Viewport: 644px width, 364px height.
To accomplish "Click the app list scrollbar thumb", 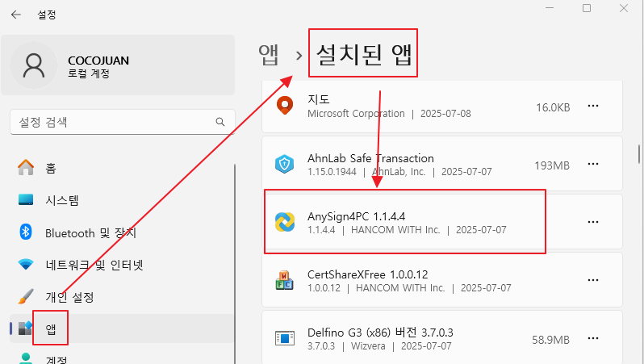I will [x=639, y=154].
